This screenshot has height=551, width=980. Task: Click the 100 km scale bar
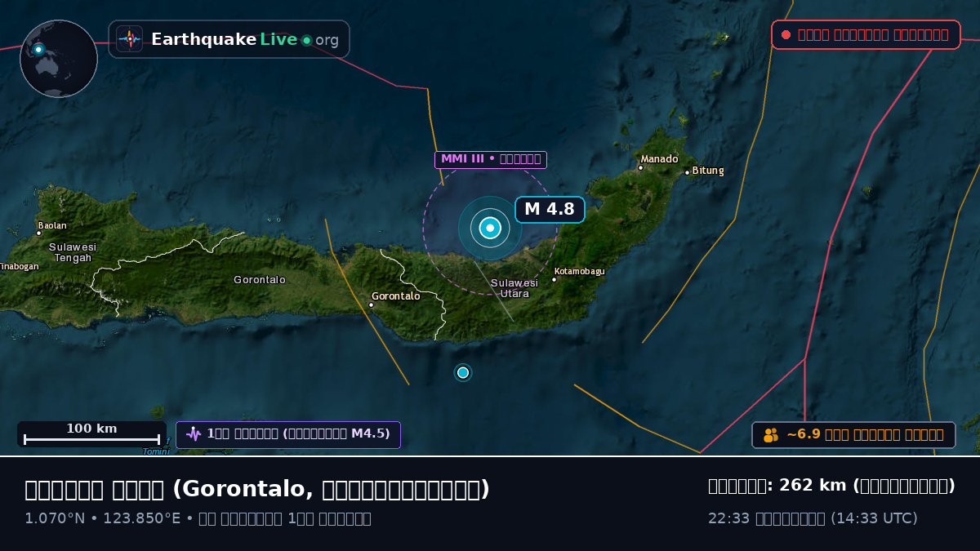91,434
